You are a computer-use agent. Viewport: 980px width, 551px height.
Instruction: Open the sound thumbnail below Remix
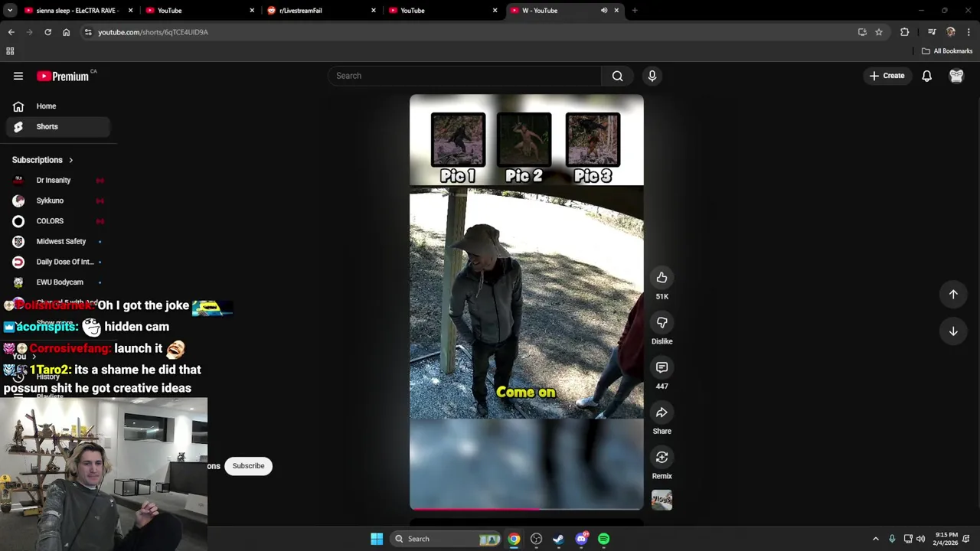pos(661,500)
